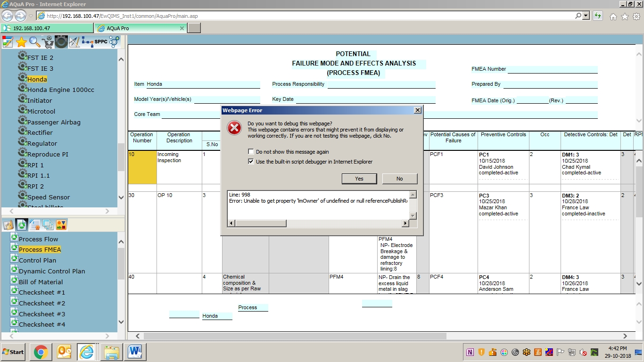Uncheck 'Use the built-in script debugger' option
The width and height of the screenshot is (644, 362).
251,162
